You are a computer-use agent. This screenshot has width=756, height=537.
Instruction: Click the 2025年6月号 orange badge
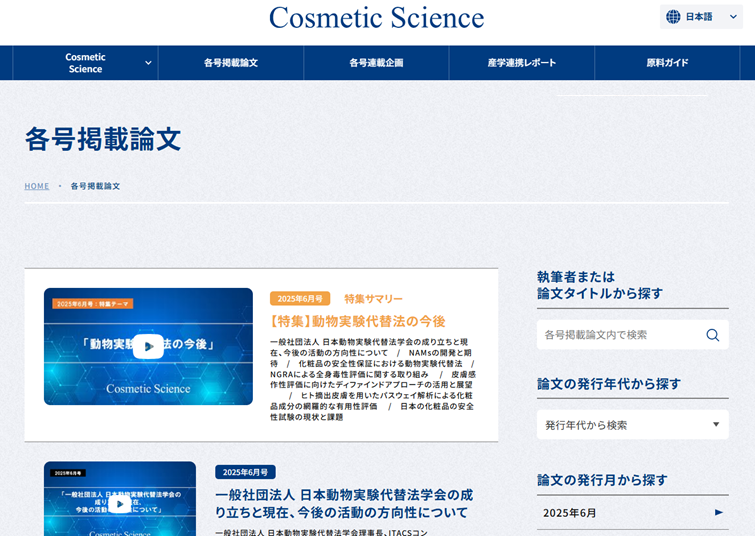pyautogui.click(x=300, y=298)
